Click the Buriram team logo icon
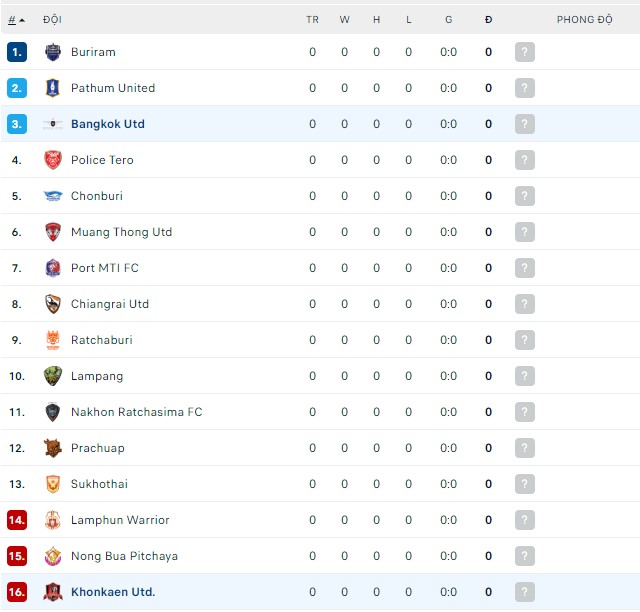The image size is (640, 612). point(53,52)
